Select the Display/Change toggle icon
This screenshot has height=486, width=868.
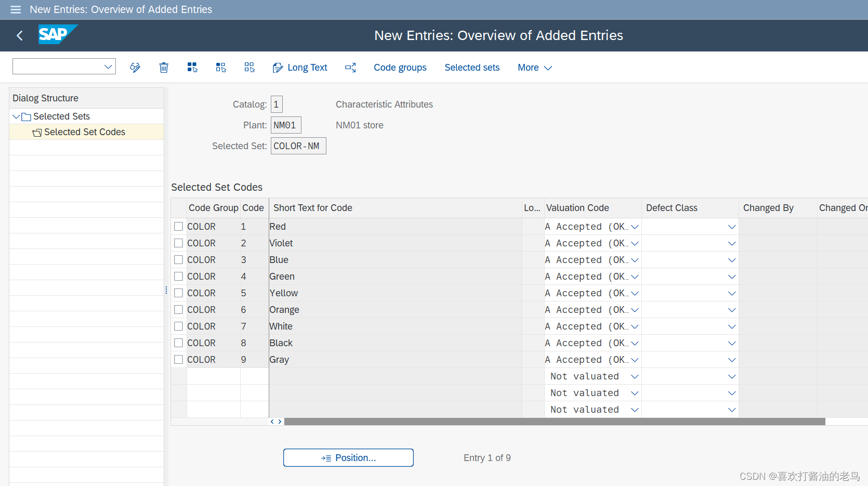click(135, 67)
